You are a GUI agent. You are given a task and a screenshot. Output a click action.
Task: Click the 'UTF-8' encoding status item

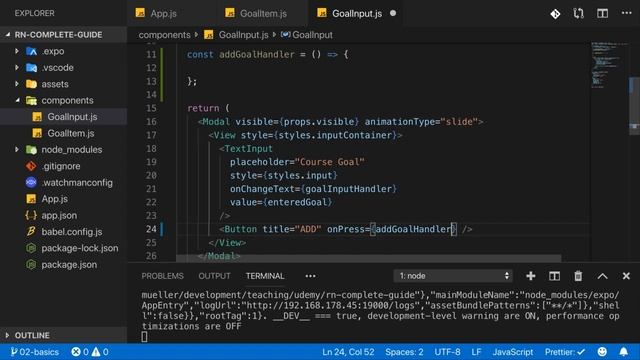point(447,352)
